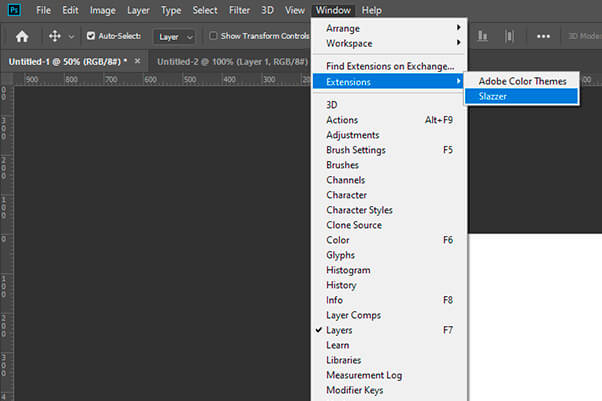Choose Find Extensions on Exchange
The height and width of the screenshot is (401, 602).
(x=389, y=66)
